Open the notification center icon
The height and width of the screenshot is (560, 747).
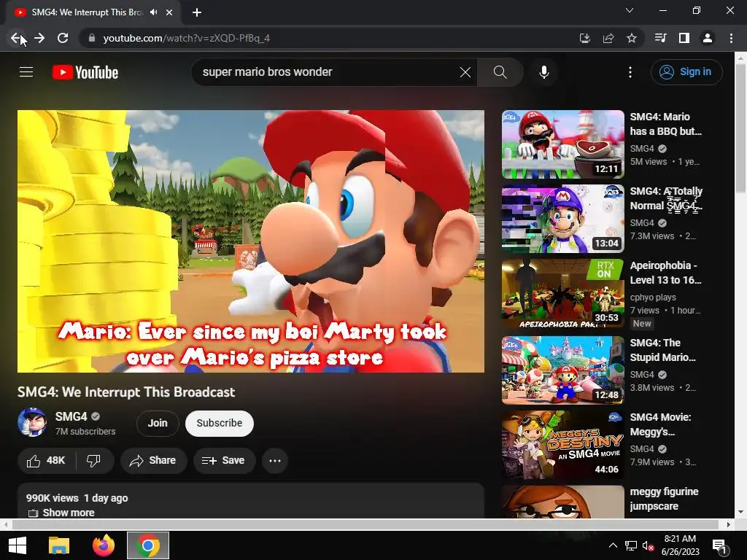[x=719, y=545]
